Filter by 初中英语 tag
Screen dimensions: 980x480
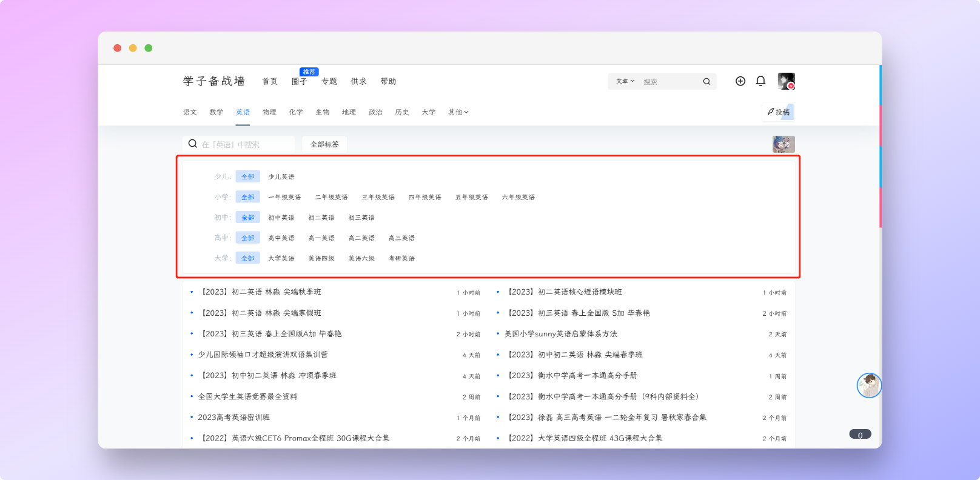281,218
